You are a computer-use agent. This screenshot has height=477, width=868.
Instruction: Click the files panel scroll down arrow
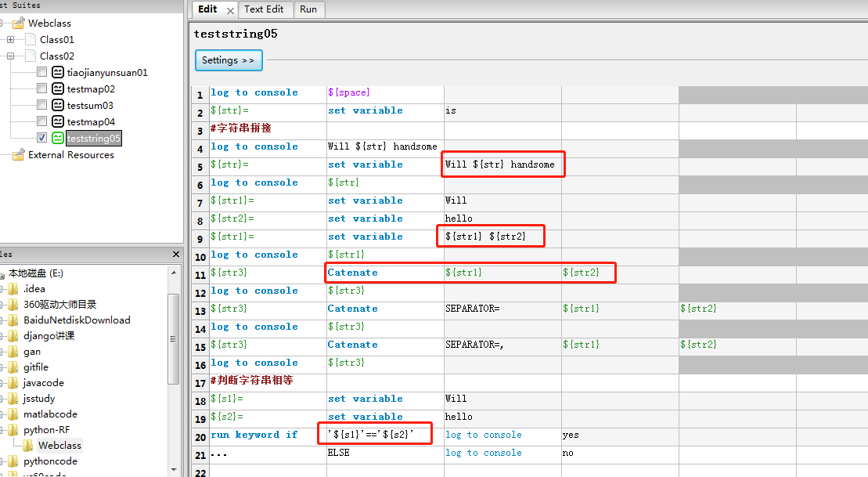174,470
